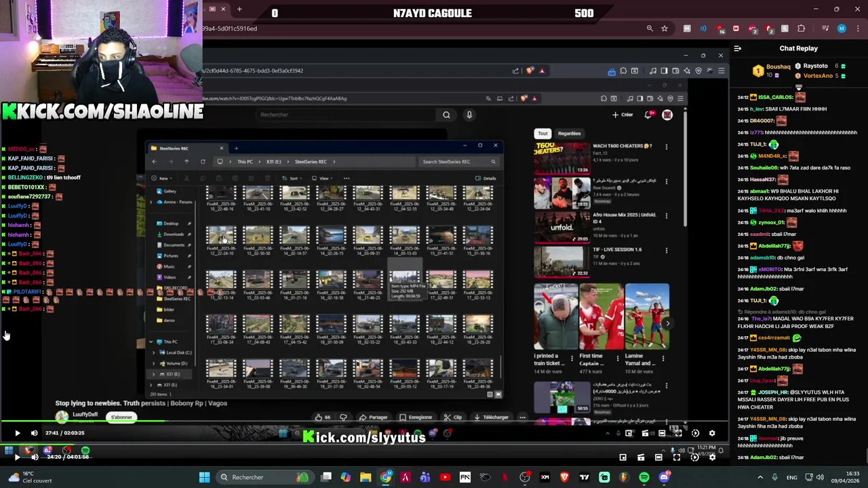Switch Explorer to large thumbnails view button
Viewport: 868px width, 488px height.
pos(498,394)
